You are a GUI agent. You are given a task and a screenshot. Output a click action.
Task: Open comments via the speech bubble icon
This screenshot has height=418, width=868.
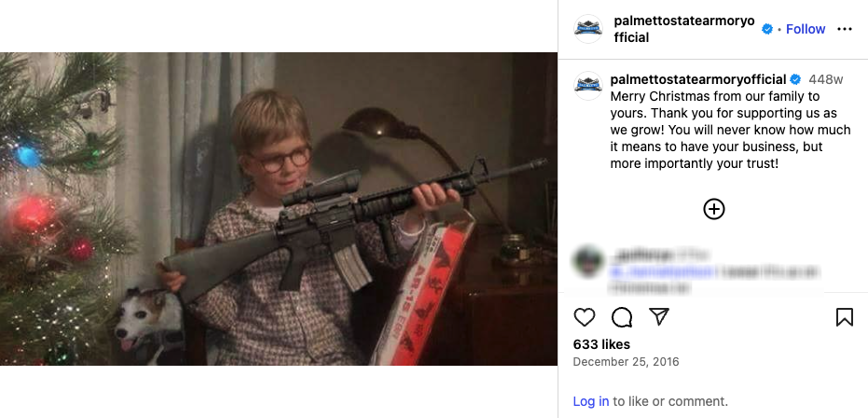pyautogui.click(x=622, y=317)
